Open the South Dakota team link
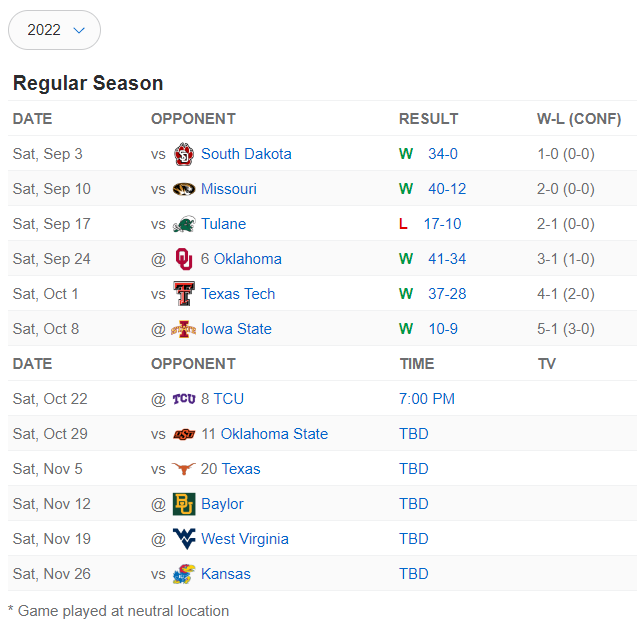Viewport: 637px width, 628px height. [246, 154]
